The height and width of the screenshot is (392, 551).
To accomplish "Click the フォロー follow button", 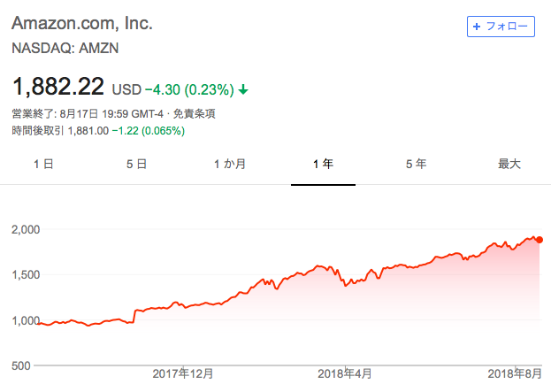I will (x=501, y=27).
